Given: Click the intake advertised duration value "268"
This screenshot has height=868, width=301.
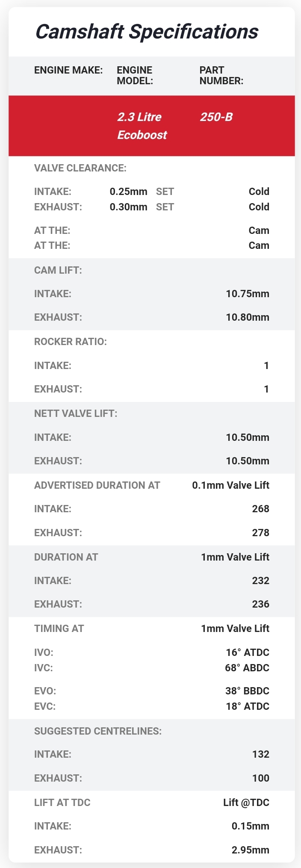Looking at the screenshot, I should pos(260,509).
